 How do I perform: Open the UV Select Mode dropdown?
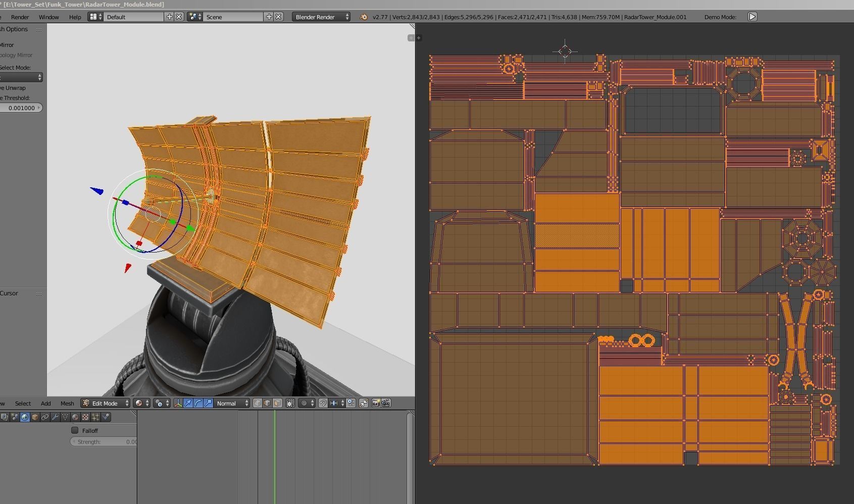point(21,77)
